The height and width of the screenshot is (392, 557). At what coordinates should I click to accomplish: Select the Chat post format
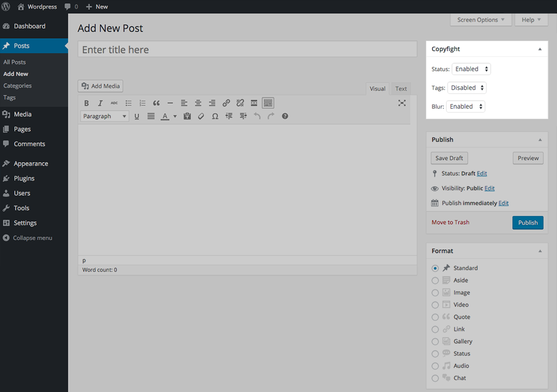tap(435, 378)
